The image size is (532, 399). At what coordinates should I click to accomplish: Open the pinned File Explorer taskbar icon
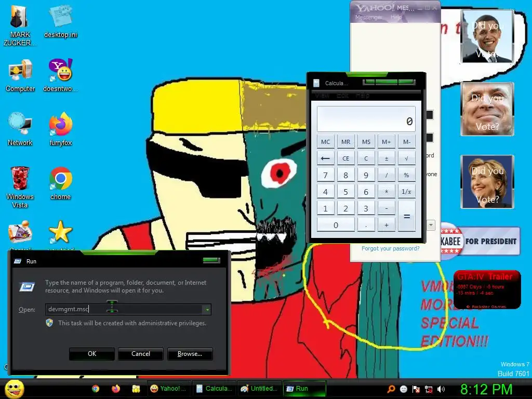pos(136,389)
